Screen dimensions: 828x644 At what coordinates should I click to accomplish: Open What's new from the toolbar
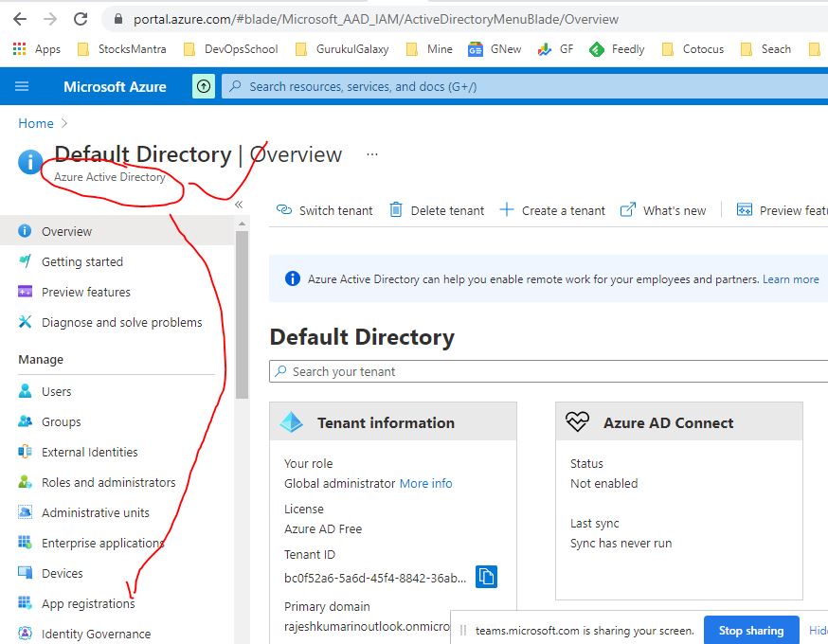point(674,210)
